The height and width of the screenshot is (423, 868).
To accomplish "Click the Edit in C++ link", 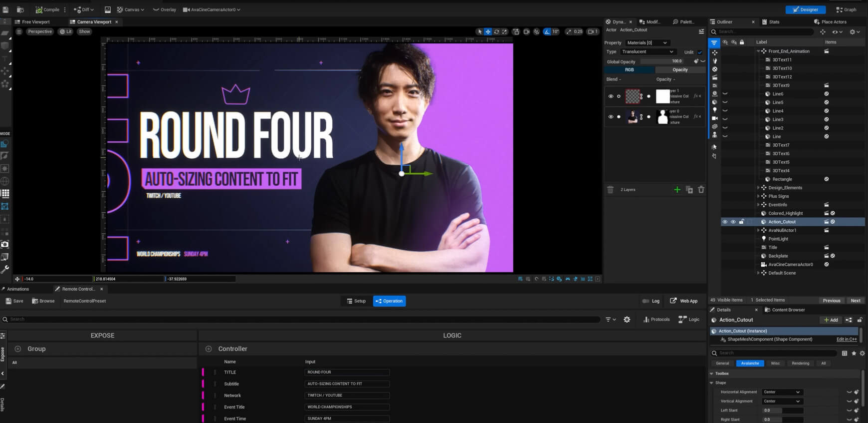I will click(x=847, y=340).
